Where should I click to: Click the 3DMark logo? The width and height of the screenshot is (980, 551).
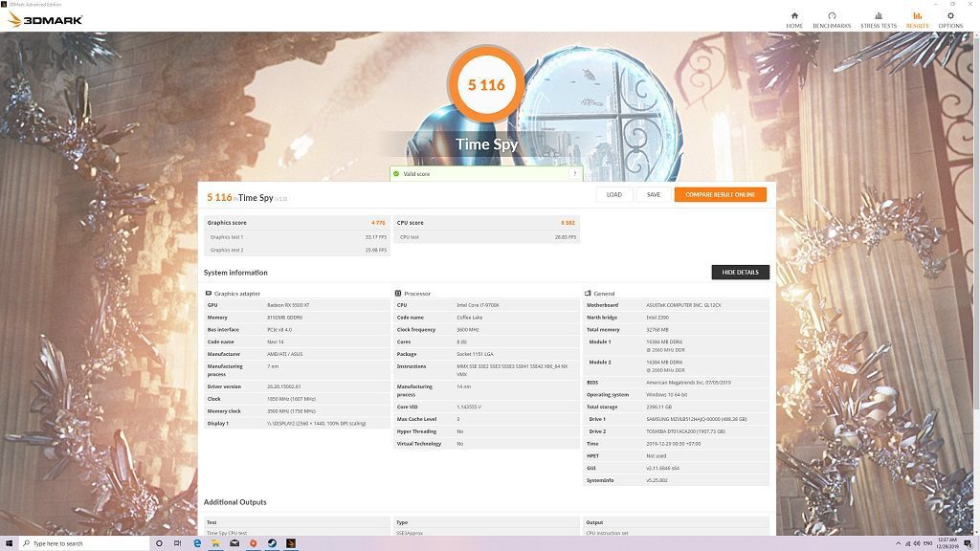45,19
